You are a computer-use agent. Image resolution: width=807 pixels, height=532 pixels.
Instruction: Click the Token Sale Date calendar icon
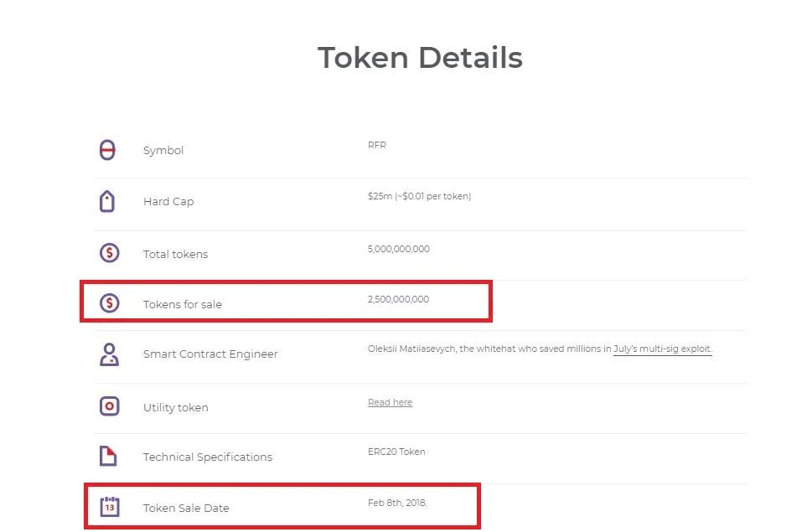click(x=109, y=507)
